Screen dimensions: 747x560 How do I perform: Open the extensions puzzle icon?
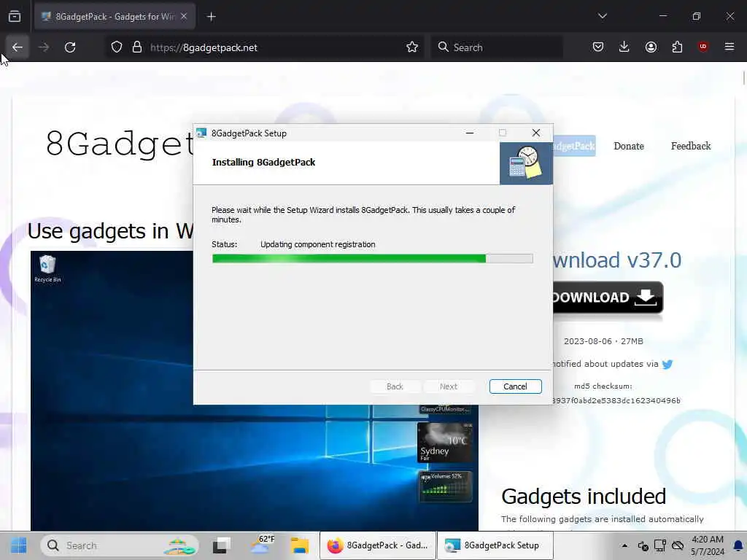[x=677, y=47]
